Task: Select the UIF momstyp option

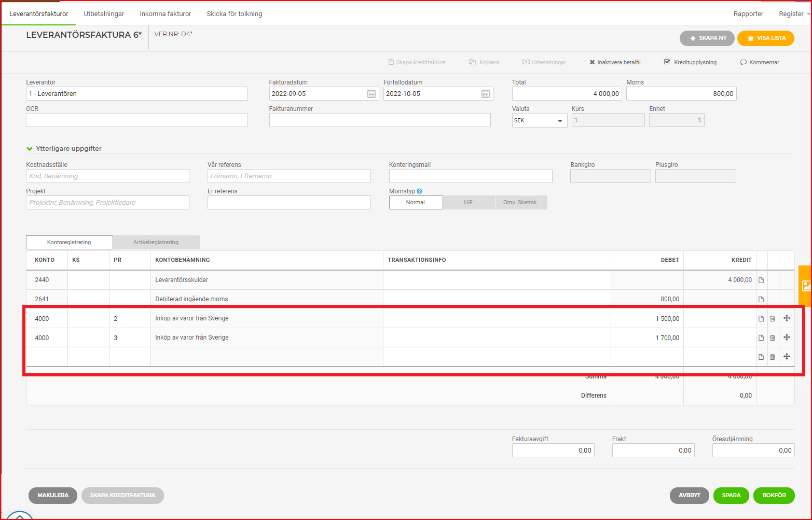Action: [x=469, y=202]
